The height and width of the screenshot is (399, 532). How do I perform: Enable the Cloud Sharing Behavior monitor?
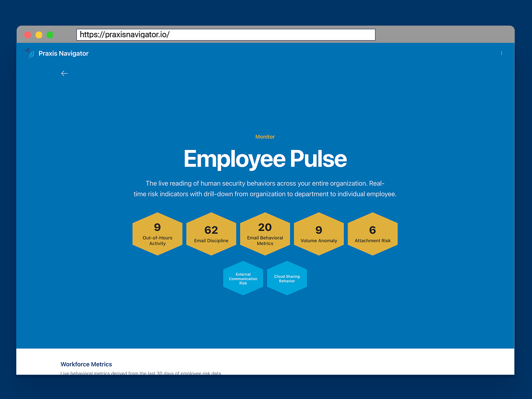click(x=287, y=278)
